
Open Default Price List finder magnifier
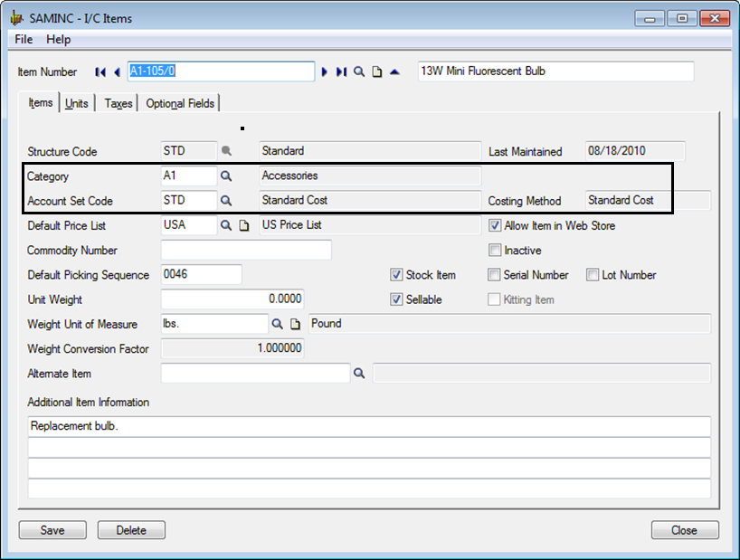point(226,225)
